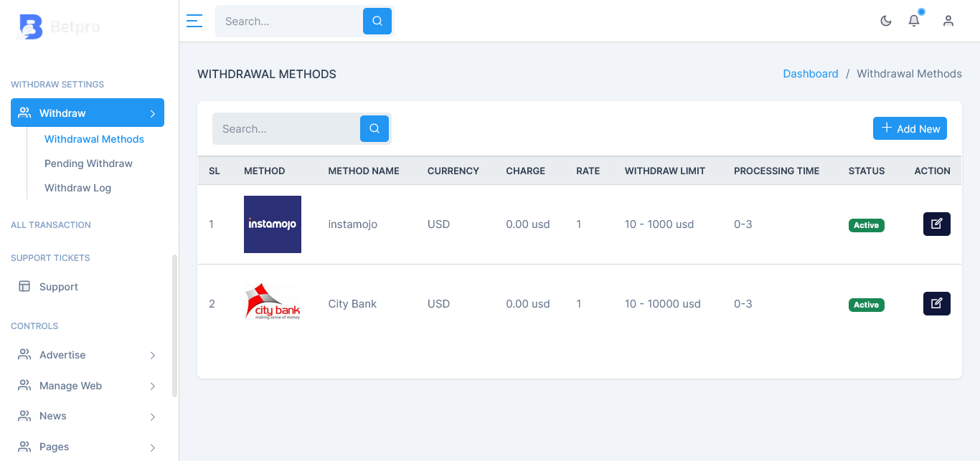Image resolution: width=980 pixels, height=461 pixels.
Task: Click the table search magnifier button
Action: coord(374,128)
